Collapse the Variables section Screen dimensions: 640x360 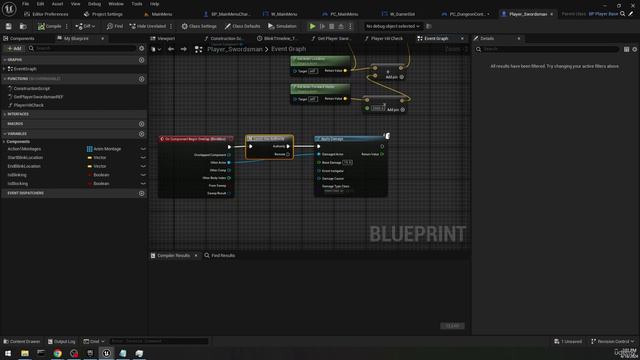coord(4,134)
